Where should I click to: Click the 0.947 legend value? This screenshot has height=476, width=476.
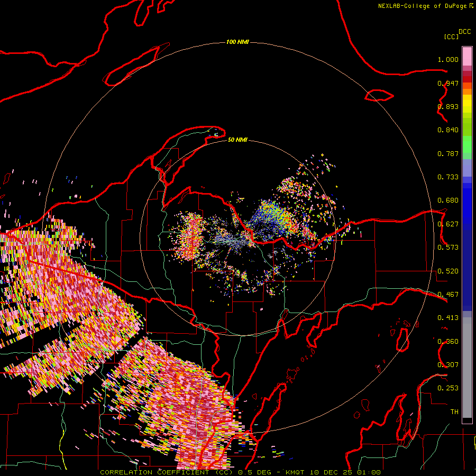(448, 83)
